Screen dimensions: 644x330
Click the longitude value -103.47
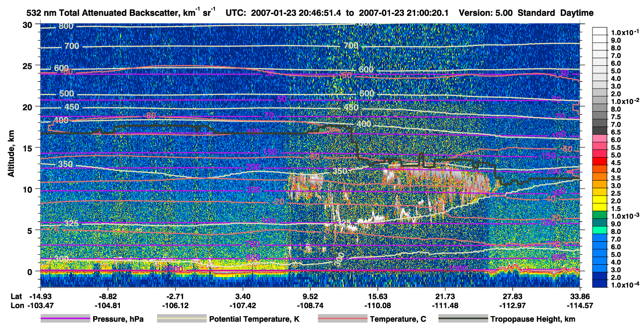(x=40, y=305)
